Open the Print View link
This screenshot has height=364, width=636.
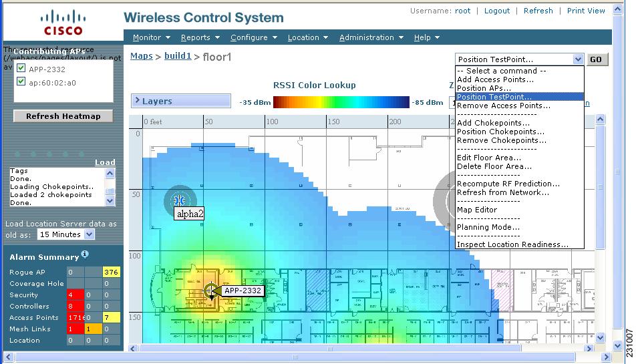[586, 11]
